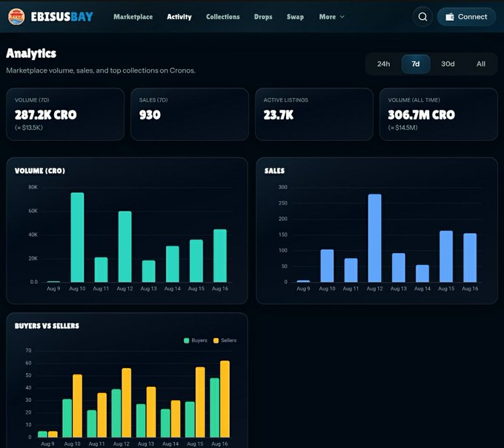The height and width of the screenshot is (448, 504).
Task: Click the "(≈ $13.5K)" text
Action: tap(29, 128)
